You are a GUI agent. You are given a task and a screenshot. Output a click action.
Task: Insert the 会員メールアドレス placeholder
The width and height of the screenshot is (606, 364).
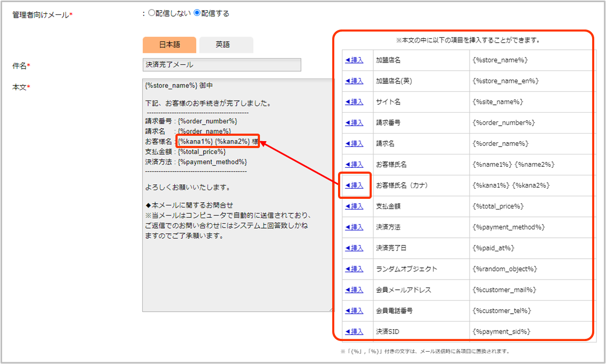(x=354, y=290)
